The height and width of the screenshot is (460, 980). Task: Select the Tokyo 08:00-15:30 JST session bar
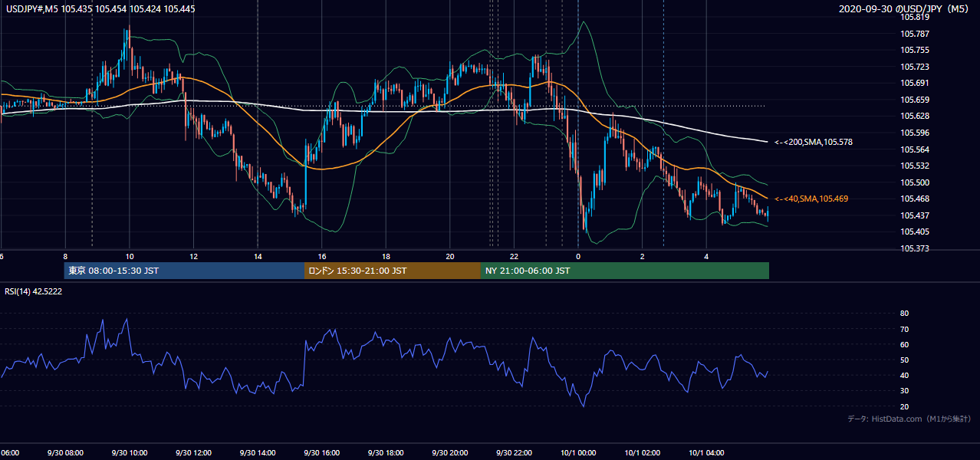pyautogui.click(x=184, y=271)
